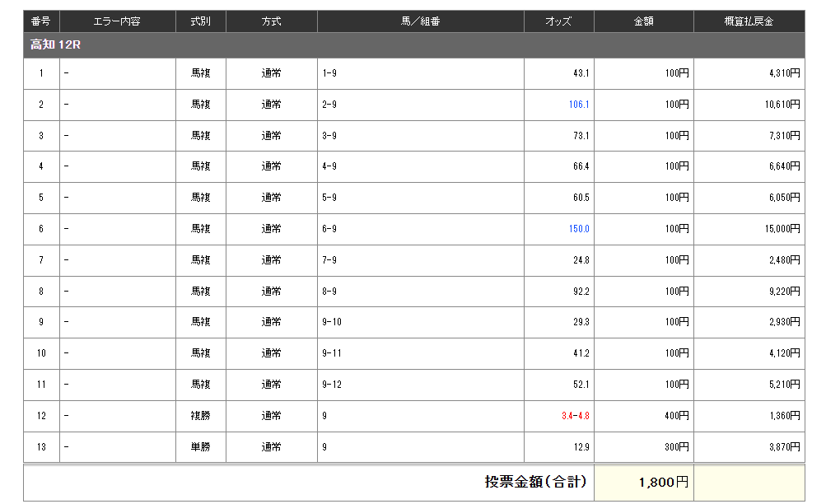Select the 7,310円 payout cell

tap(749, 136)
